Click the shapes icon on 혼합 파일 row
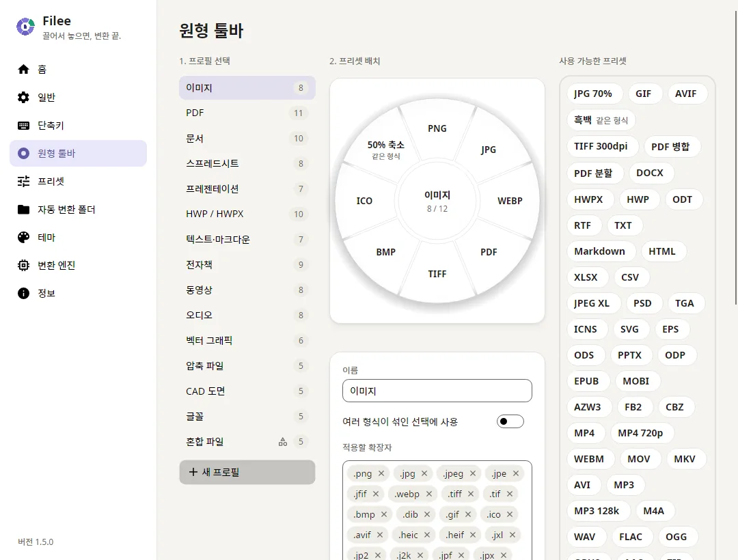The image size is (738, 560). tap(283, 441)
